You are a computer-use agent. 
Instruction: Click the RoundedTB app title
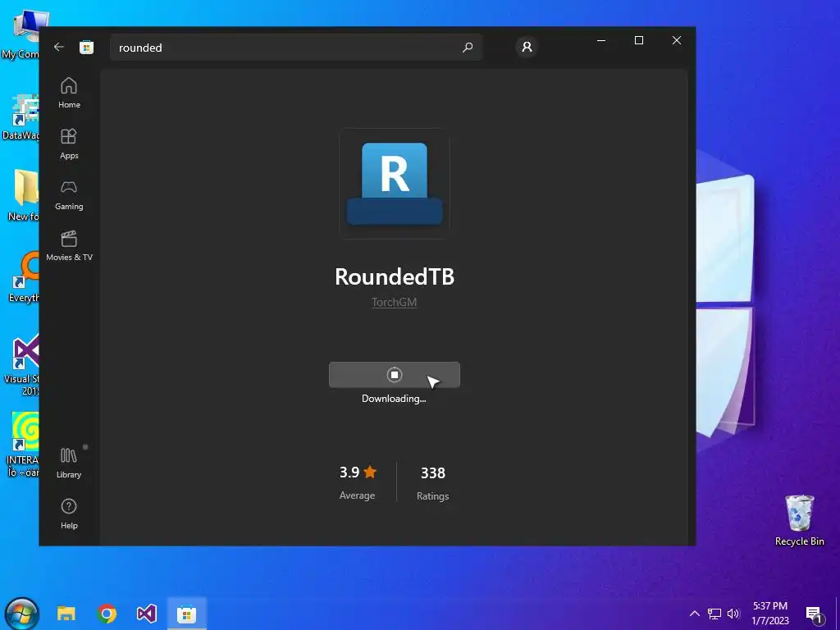[x=395, y=276]
